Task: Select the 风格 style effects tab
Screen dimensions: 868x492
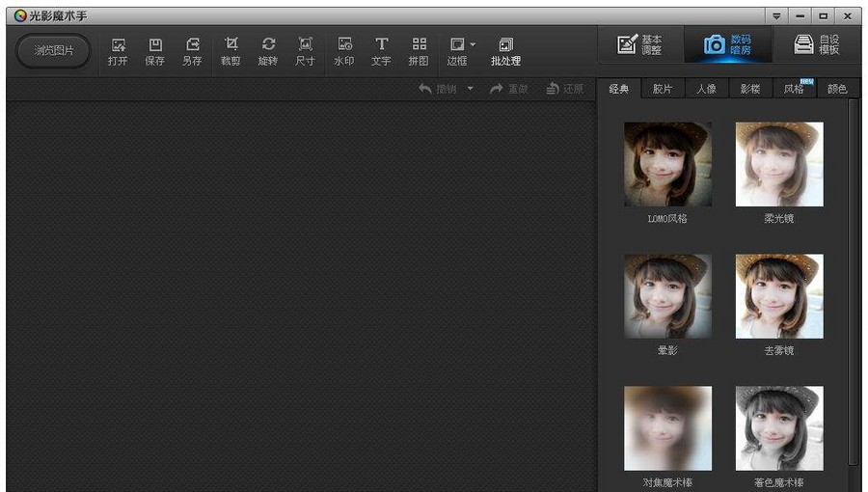Action: [794, 89]
